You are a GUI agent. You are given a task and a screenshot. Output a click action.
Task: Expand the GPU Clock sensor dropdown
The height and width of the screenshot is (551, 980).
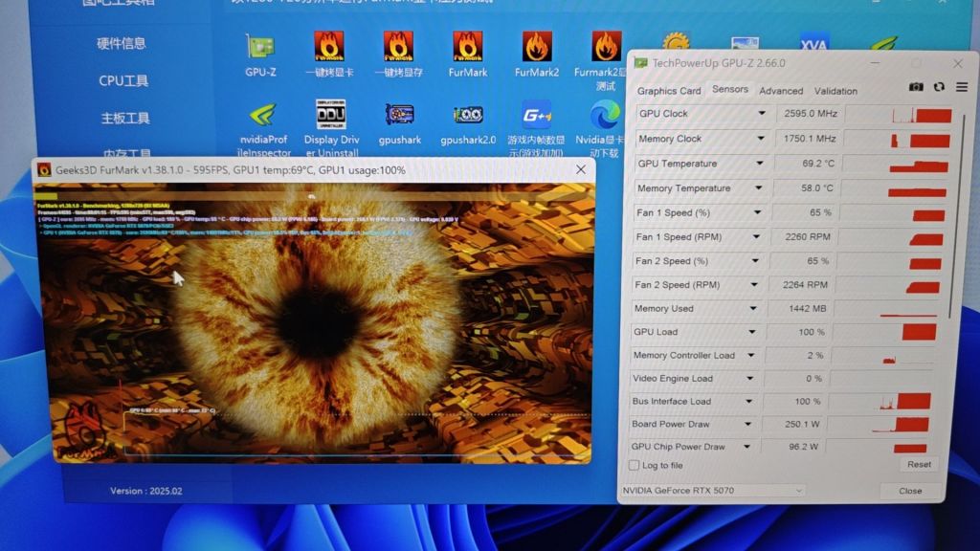pos(762,114)
